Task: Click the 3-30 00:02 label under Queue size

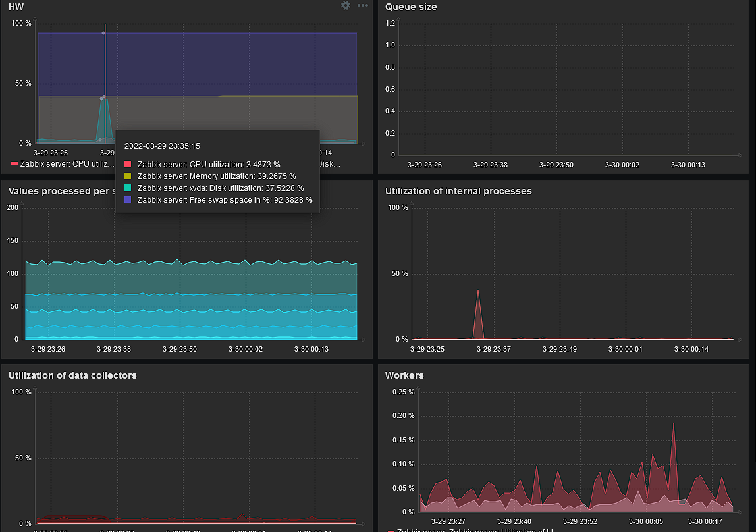Action: pos(622,165)
